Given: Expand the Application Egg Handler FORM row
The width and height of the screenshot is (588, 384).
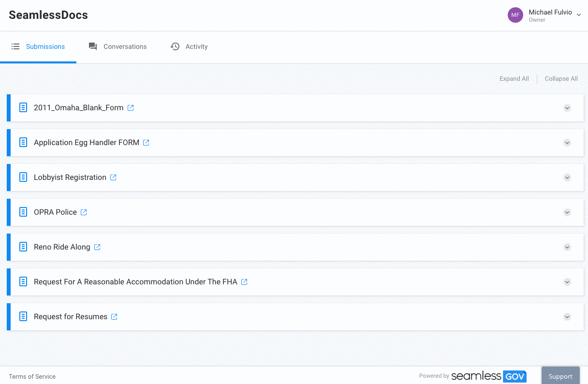Looking at the screenshot, I should click(x=567, y=143).
